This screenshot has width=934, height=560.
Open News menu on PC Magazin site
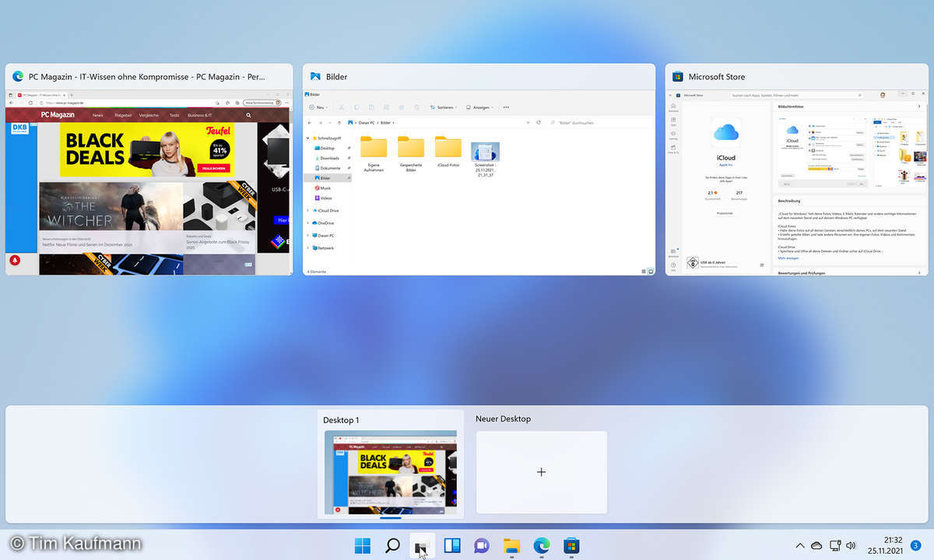point(97,115)
